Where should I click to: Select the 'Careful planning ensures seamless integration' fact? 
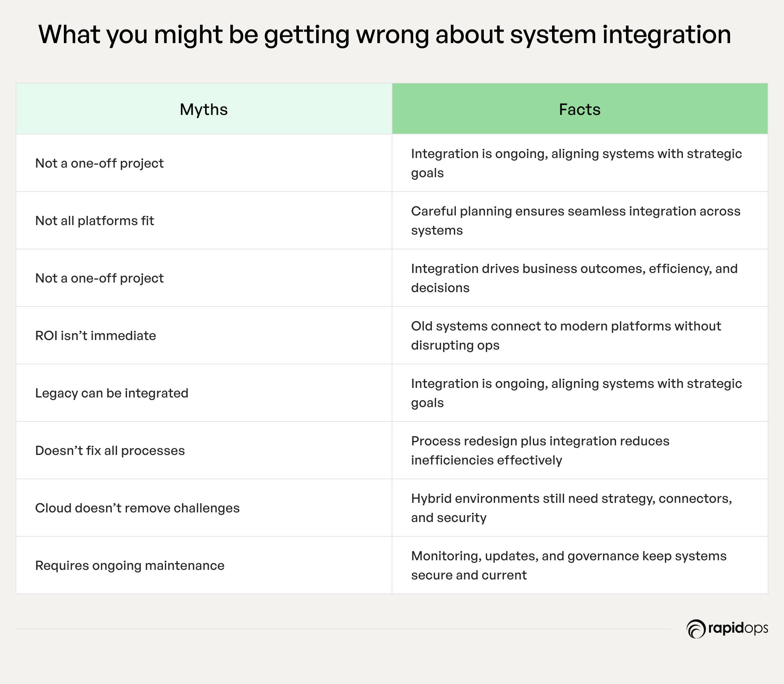pyautogui.click(x=575, y=221)
